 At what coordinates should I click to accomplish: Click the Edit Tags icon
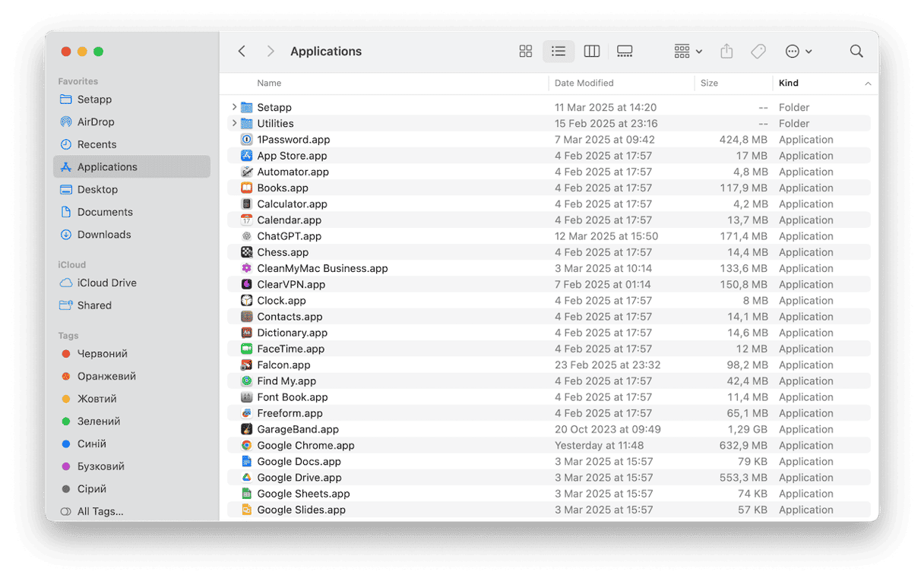(x=758, y=52)
